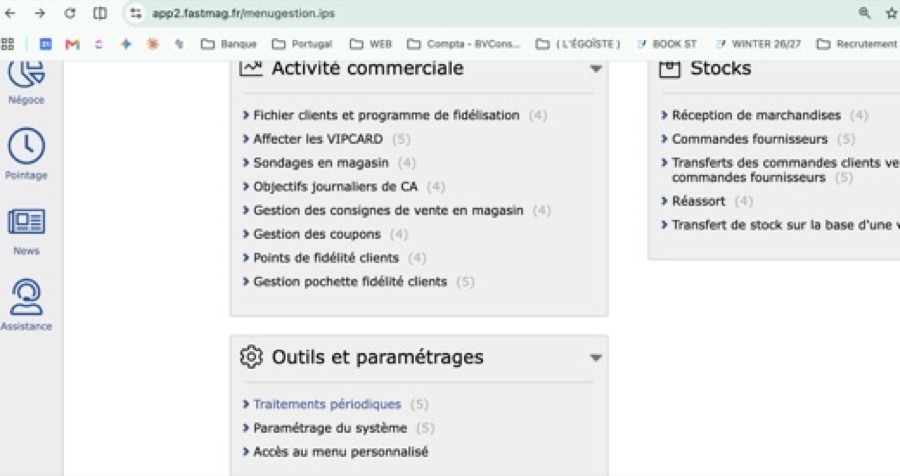Open Paramétrage du système
Image resolution: width=900 pixels, height=476 pixels.
pyautogui.click(x=330, y=428)
